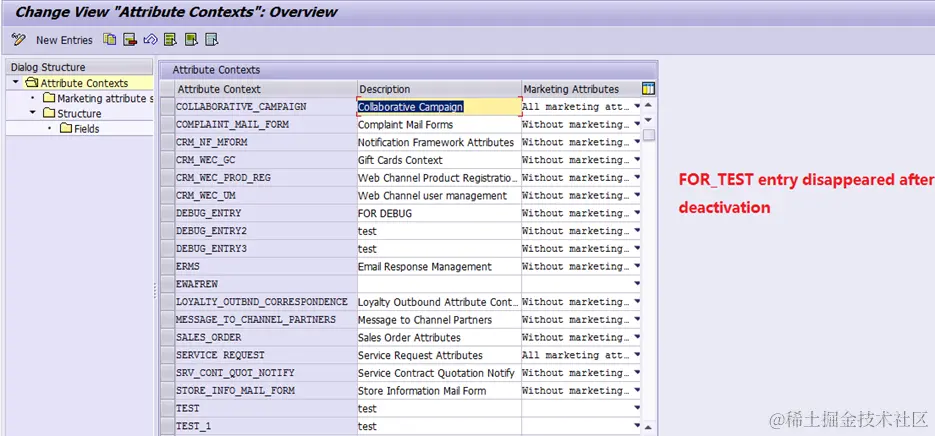Open Marketing Attributes dropdown for COLLABORATIVE_CAMPAIGN
This screenshot has width=935, height=436.
click(x=637, y=107)
